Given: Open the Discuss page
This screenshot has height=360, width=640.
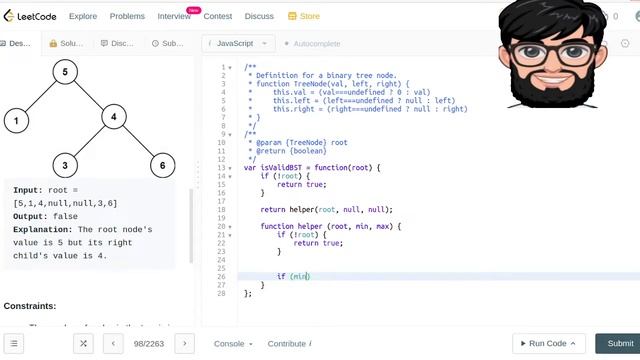Looking at the screenshot, I should click(259, 16).
